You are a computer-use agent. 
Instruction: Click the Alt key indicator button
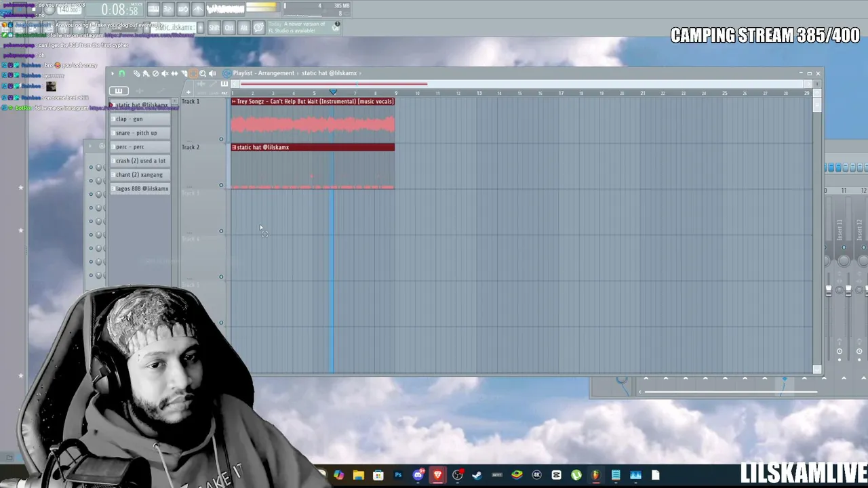pyautogui.click(x=244, y=27)
